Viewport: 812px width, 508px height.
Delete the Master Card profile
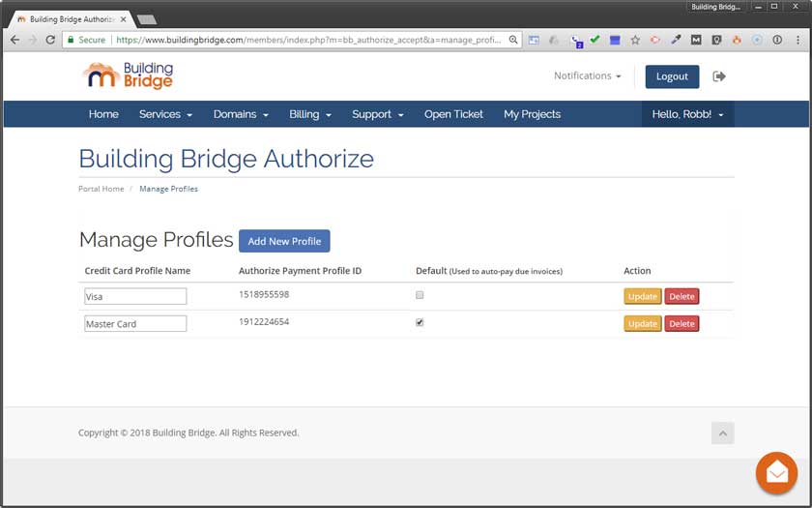[682, 323]
